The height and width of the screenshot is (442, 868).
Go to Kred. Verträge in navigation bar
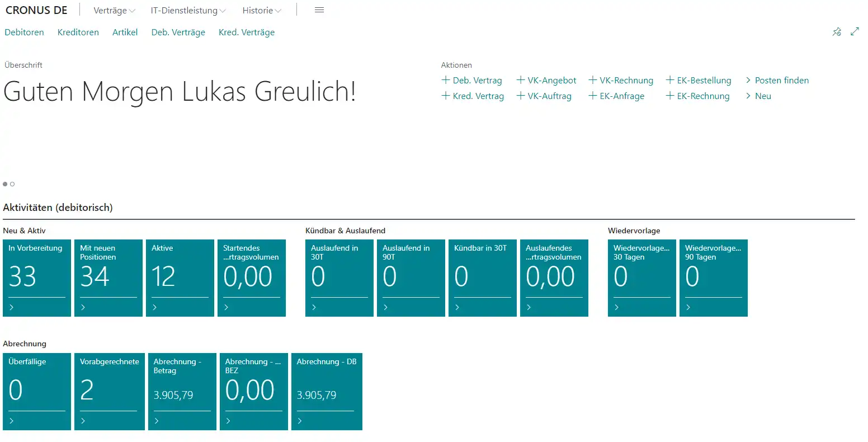[x=247, y=32]
